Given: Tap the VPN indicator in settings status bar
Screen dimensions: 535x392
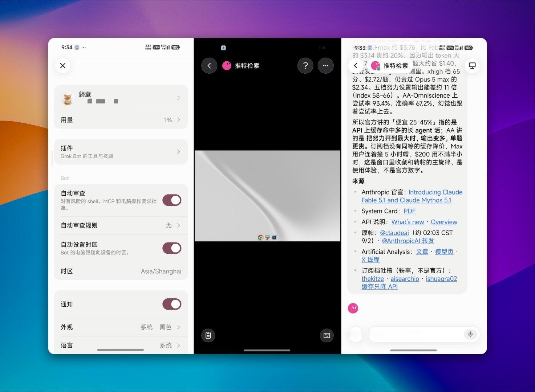Looking at the screenshot, I should (157, 47).
